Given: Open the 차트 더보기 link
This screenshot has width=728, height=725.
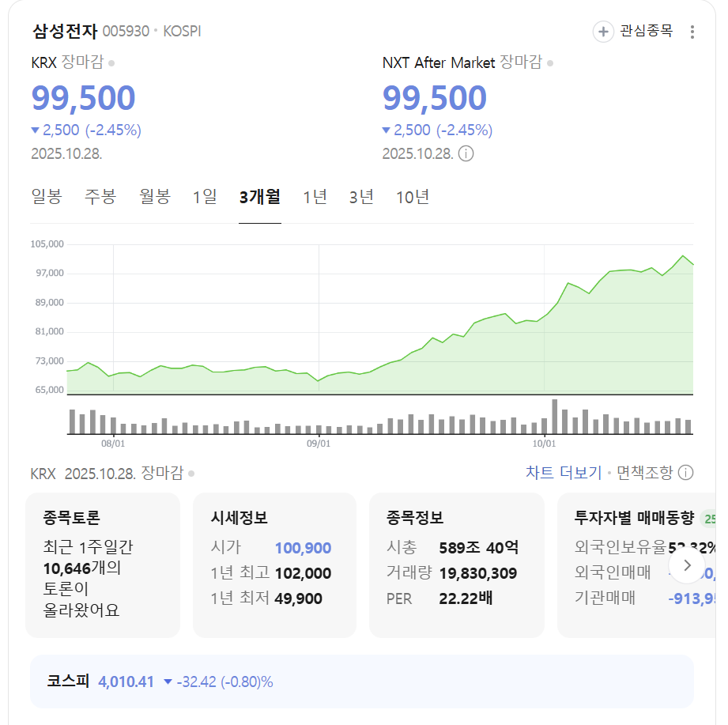Looking at the screenshot, I should click(x=564, y=473).
